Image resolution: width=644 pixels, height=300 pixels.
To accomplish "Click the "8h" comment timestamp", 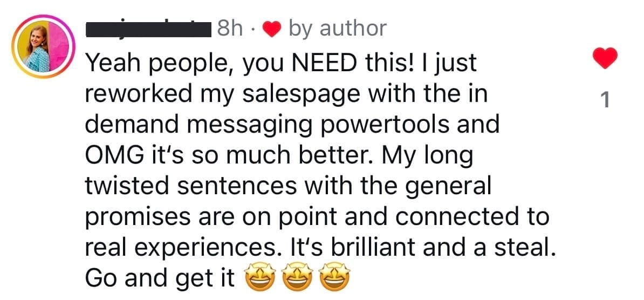I will click(230, 29).
